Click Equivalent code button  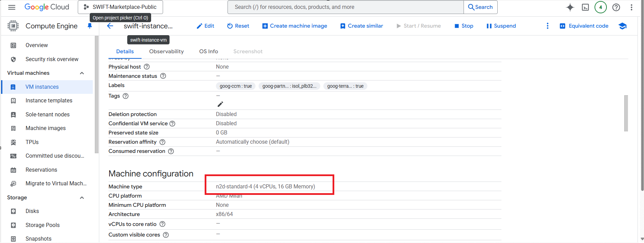tap(584, 26)
